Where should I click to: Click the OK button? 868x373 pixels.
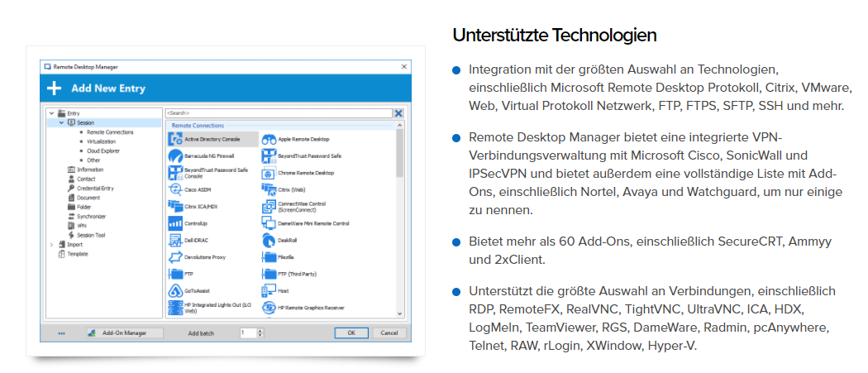click(351, 333)
